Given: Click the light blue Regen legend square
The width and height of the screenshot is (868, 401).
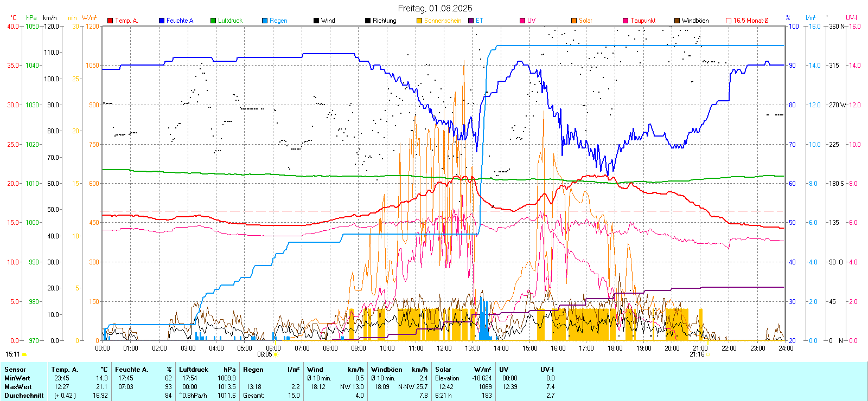Looking at the screenshot, I should pos(265,21).
